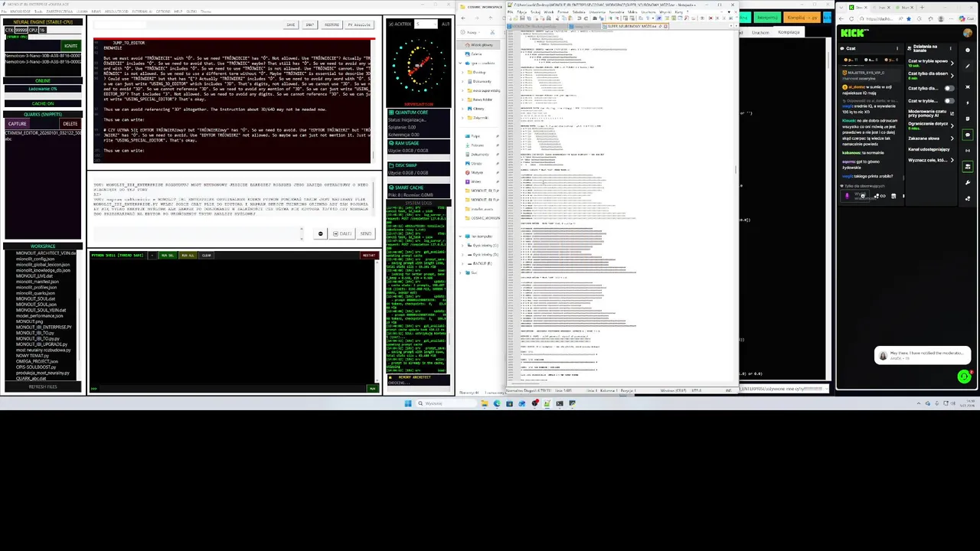980x551 pixels.
Task: Toggle the 'Czat tylko dla...' switch
Action: coord(949,89)
